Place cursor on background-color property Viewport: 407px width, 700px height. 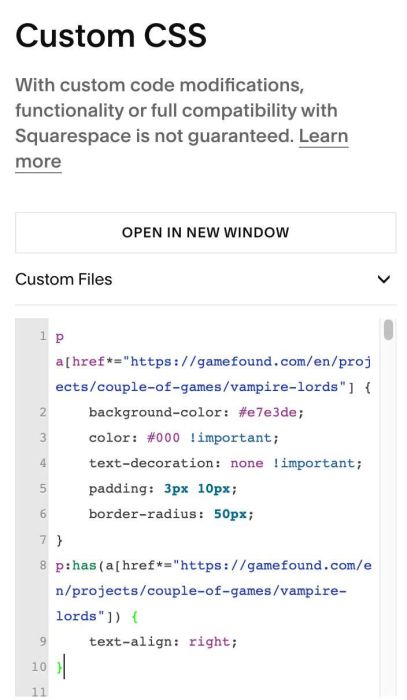click(x=159, y=412)
